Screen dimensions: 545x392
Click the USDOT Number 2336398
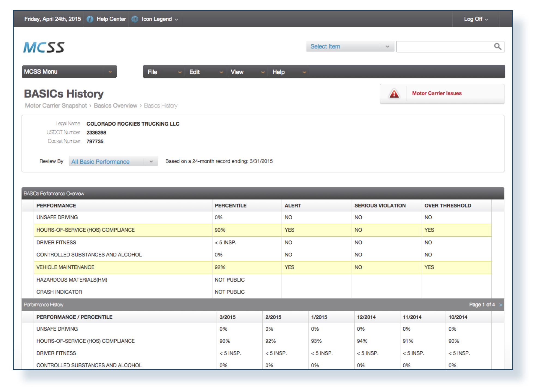pyautogui.click(x=96, y=133)
